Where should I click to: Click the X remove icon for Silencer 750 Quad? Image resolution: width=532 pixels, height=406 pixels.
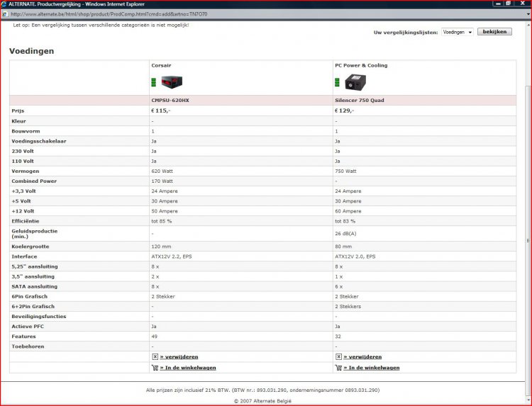click(x=338, y=356)
